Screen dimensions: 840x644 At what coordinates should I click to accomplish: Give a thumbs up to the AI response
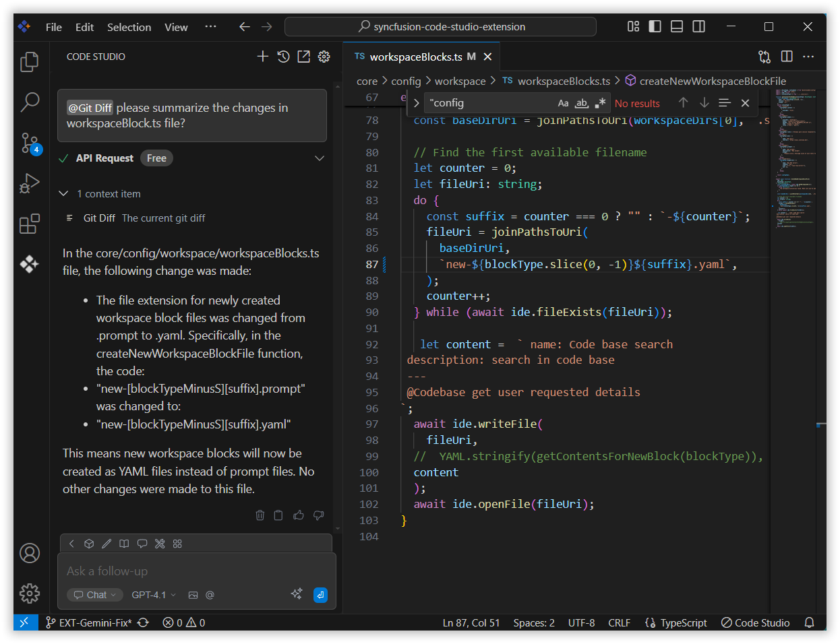[298, 515]
